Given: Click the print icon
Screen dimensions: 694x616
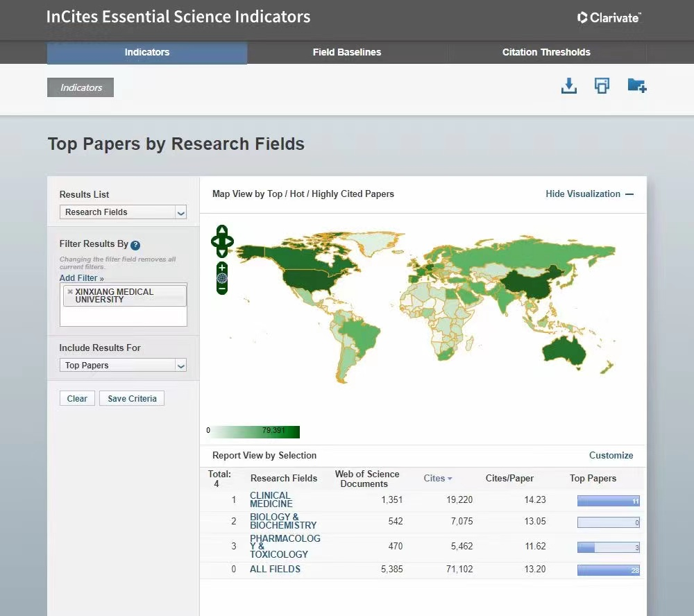Looking at the screenshot, I should coord(602,86).
